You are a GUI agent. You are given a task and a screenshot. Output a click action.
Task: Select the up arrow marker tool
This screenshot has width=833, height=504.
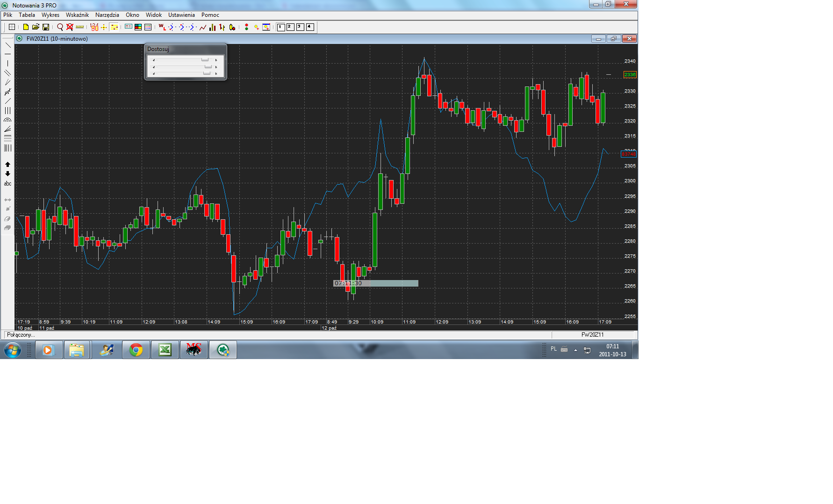[7, 165]
